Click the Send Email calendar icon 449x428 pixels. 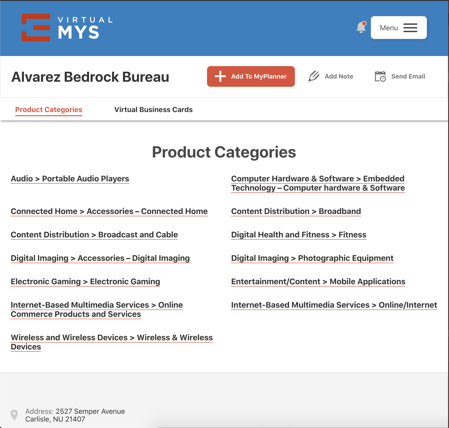click(380, 76)
